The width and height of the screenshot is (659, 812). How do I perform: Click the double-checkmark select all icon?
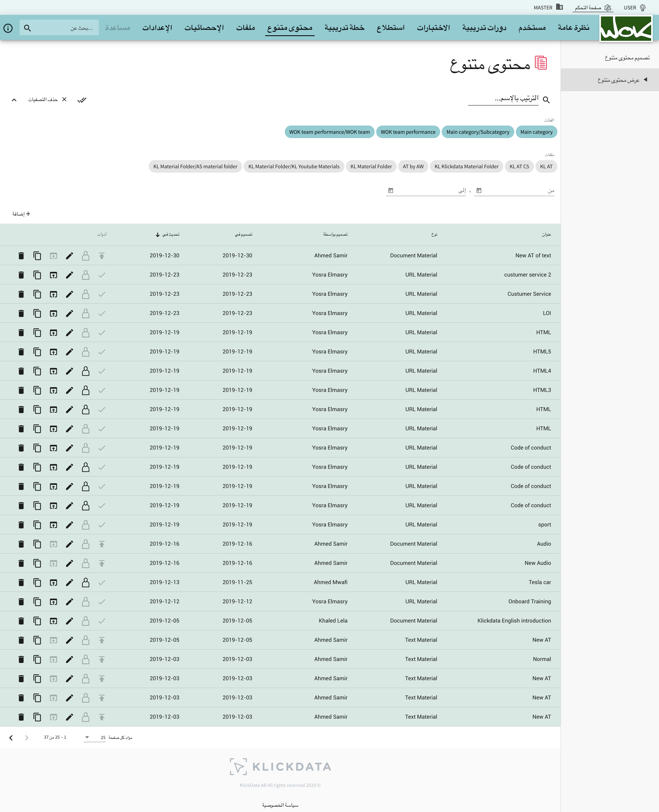(82, 100)
